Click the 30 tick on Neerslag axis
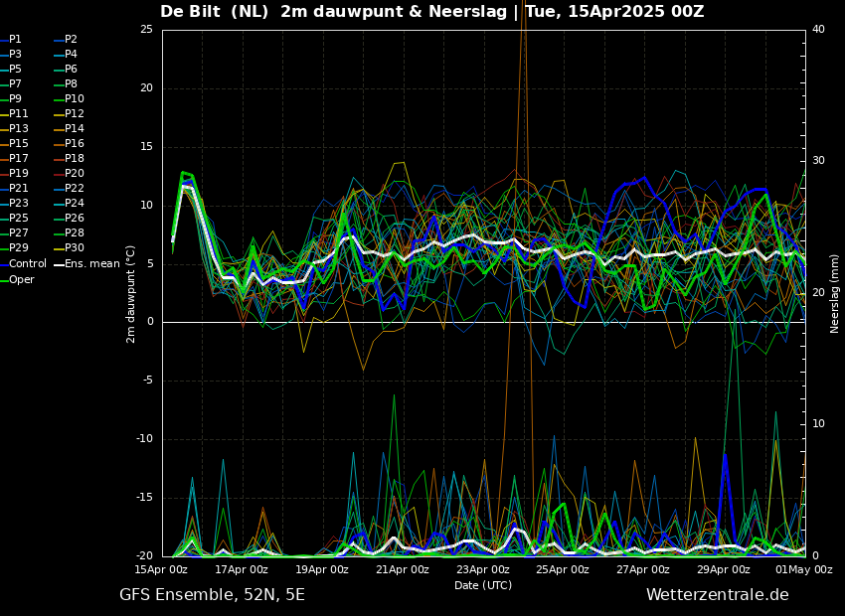 (x=818, y=161)
